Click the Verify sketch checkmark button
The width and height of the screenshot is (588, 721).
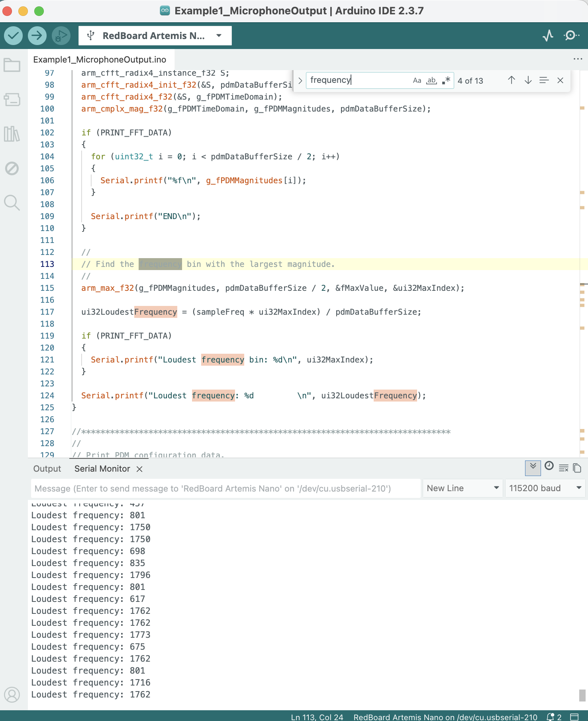14,35
